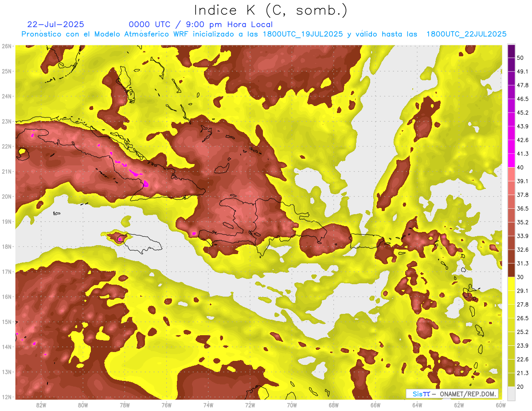This screenshot has height=411, width=532.
Task: Click the colorbar label "37.8"
Action: [x=522, y=195]
